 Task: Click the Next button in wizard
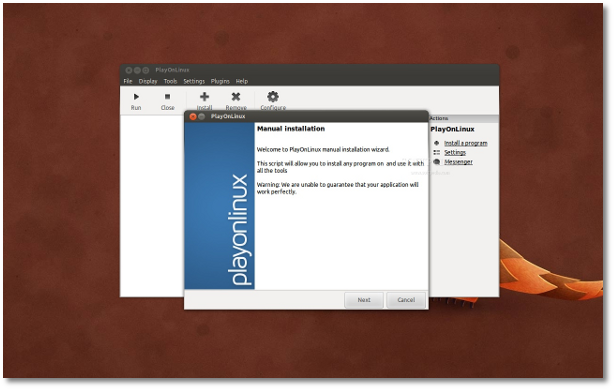pyautogui.click(x=364, y=300)
